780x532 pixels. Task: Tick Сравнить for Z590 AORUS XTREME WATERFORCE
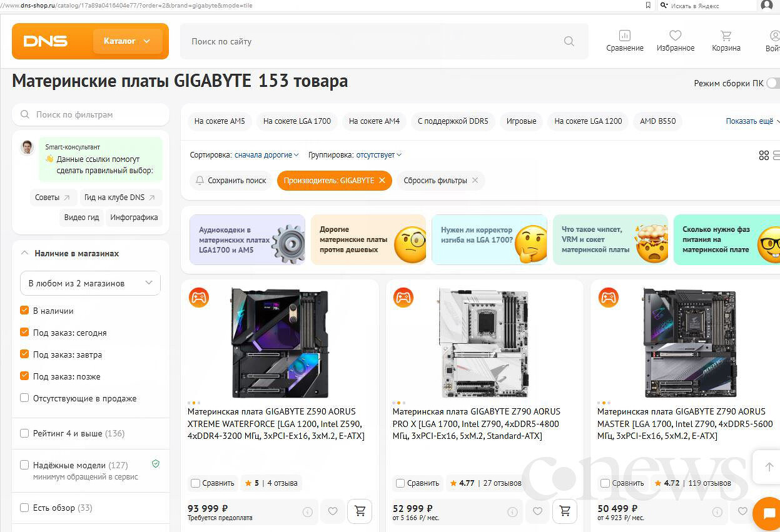tap(196, 483)
